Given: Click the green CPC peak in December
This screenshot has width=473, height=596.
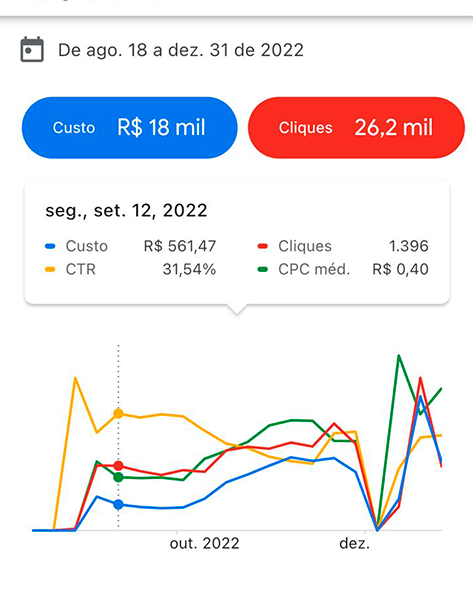Looking at the screenshot, I should click(398, 356).
